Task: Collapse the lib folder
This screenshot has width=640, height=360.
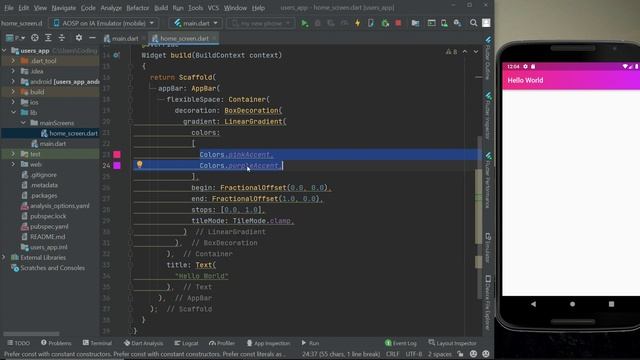Action: click(x=13, y=112)
